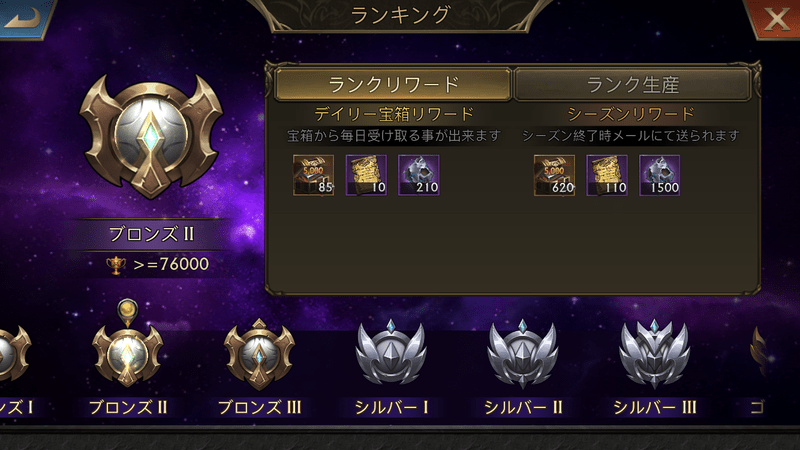Tap the large ブロンズ II emblem
This screenshot has width=800, height=450.
tap(151, 137)
